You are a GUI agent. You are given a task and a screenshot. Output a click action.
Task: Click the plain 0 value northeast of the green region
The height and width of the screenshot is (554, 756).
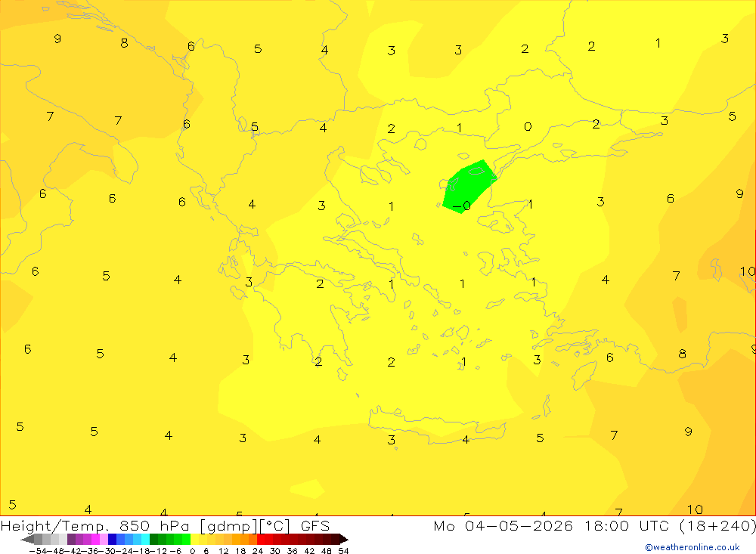tap(528, 127)
